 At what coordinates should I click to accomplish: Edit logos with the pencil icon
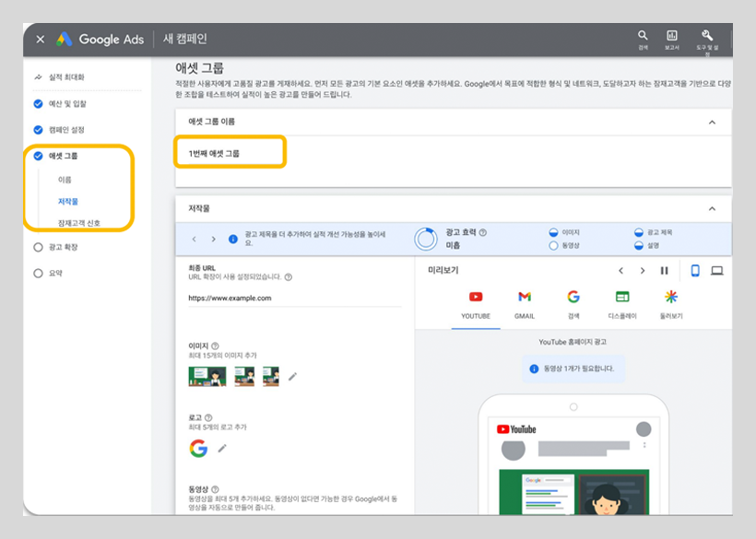[x=222, y=449]
